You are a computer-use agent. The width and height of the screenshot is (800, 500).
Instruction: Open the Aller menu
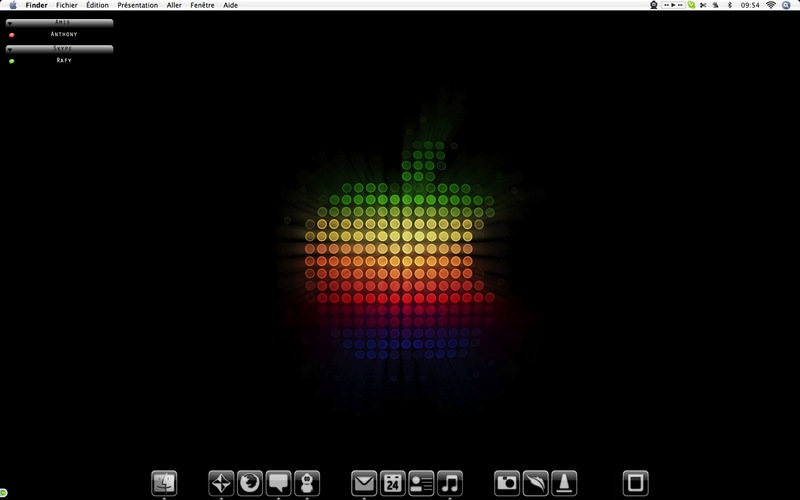click(x=174, y=5)
